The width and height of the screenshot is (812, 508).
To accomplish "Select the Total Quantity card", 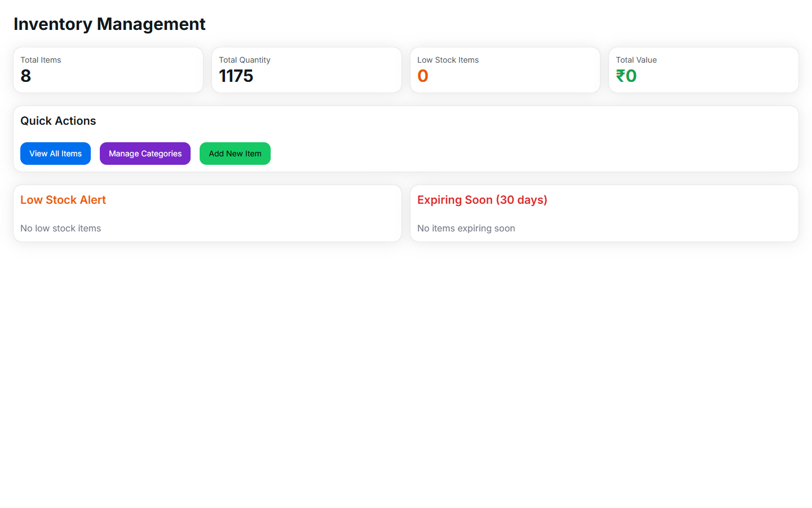I will click(x=307, y=70).
